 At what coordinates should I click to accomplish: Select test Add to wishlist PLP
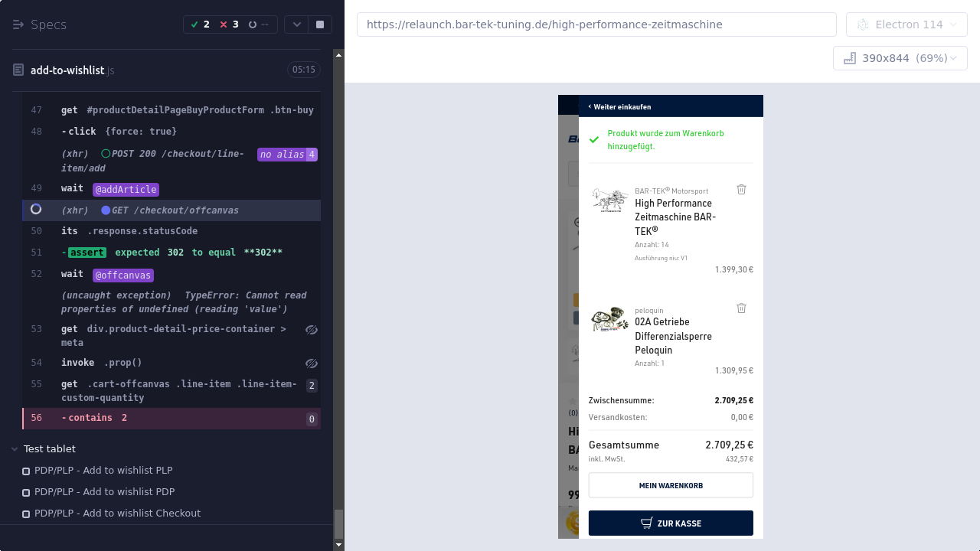click(x=103, y=471)
